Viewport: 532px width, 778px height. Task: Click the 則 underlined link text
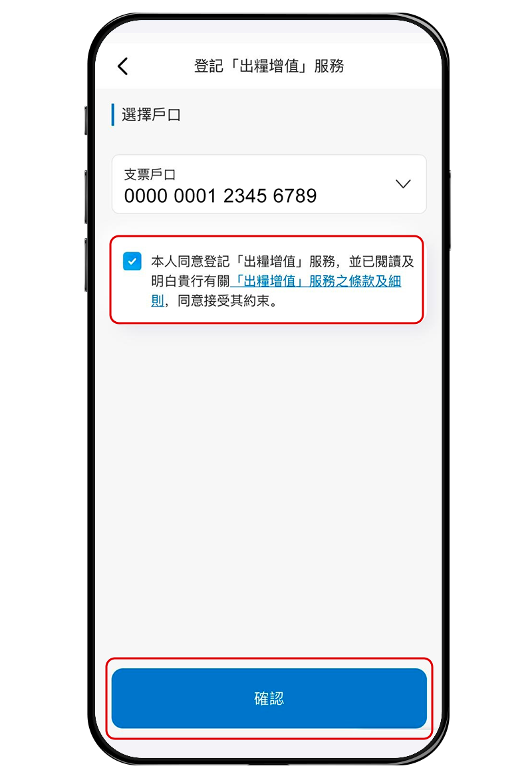158,301
